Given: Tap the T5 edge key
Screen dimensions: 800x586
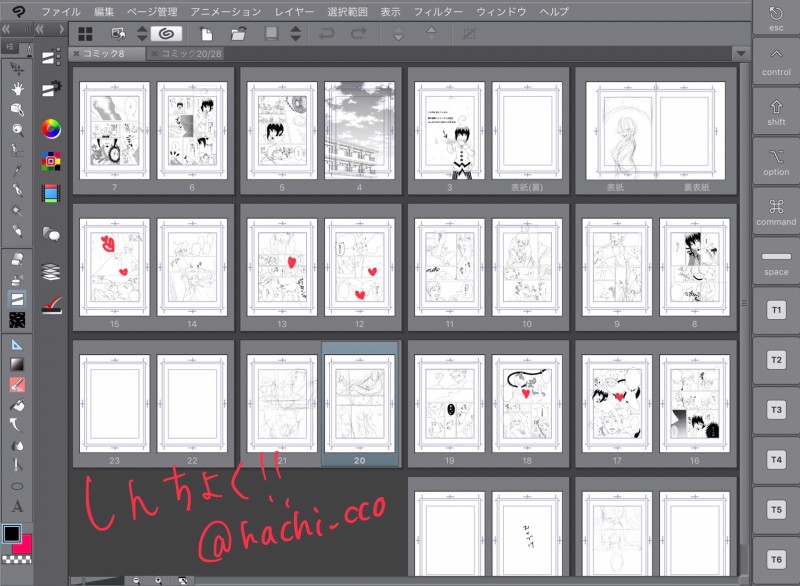Looking at the screenshot, I should pos(776,510).
